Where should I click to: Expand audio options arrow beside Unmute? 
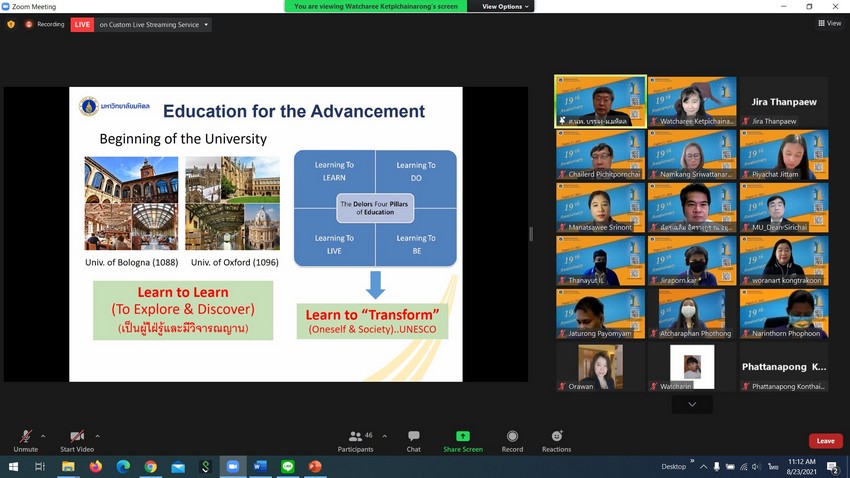click(x=43, y=435)
